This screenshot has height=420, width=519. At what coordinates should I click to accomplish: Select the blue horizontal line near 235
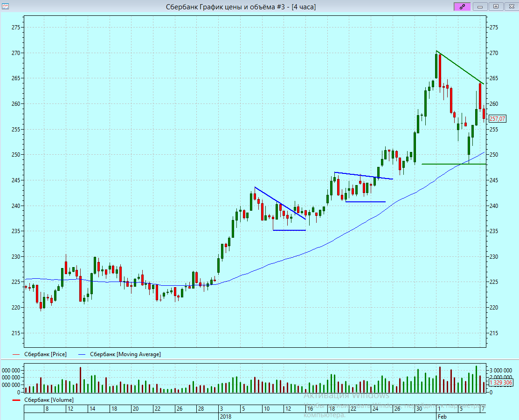click(289, 230)
